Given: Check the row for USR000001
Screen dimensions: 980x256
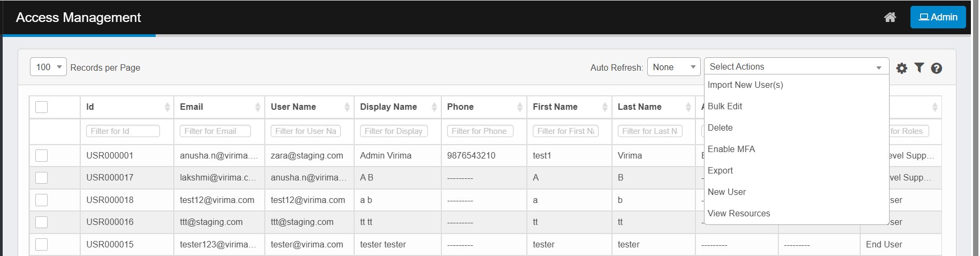Looking at the screenshot, I should 42,155.
